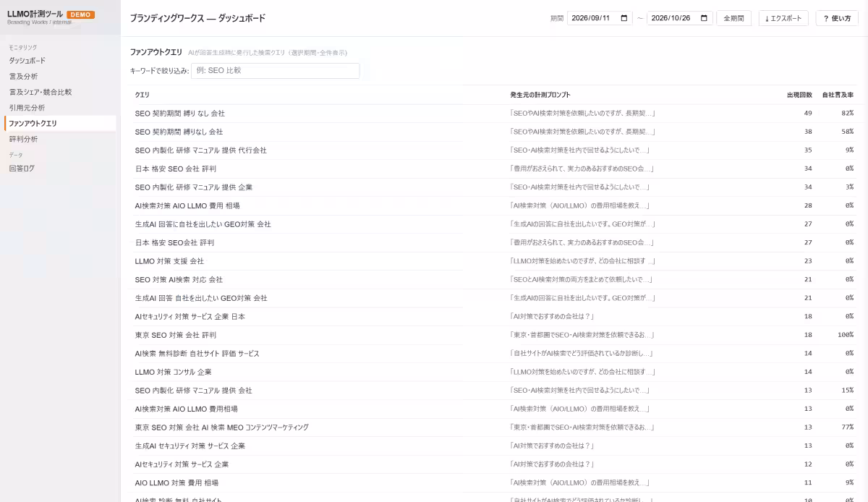The image size is (868, 502).
Task: Click the 100% mention rate value
Action: pos(845,335)
